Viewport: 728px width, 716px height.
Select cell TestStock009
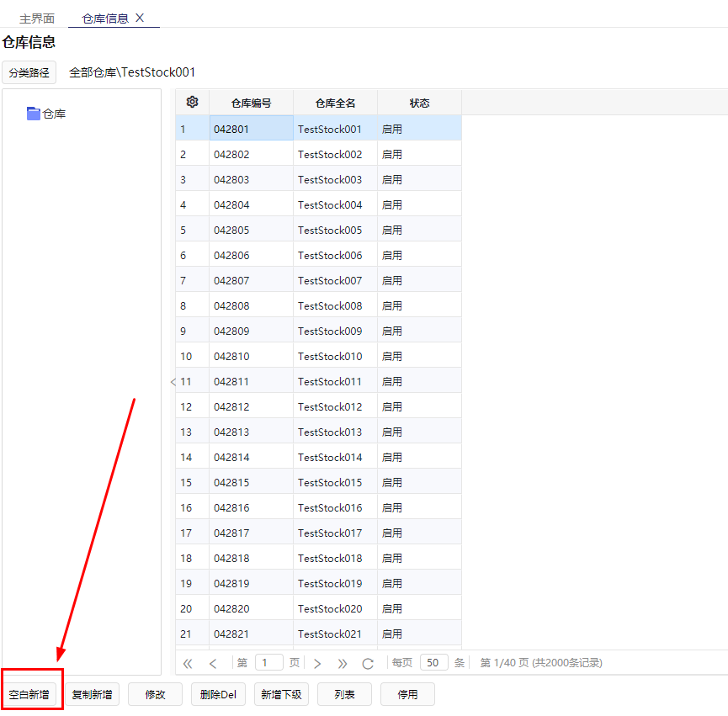pyautogui.click(x=335, y=331)
